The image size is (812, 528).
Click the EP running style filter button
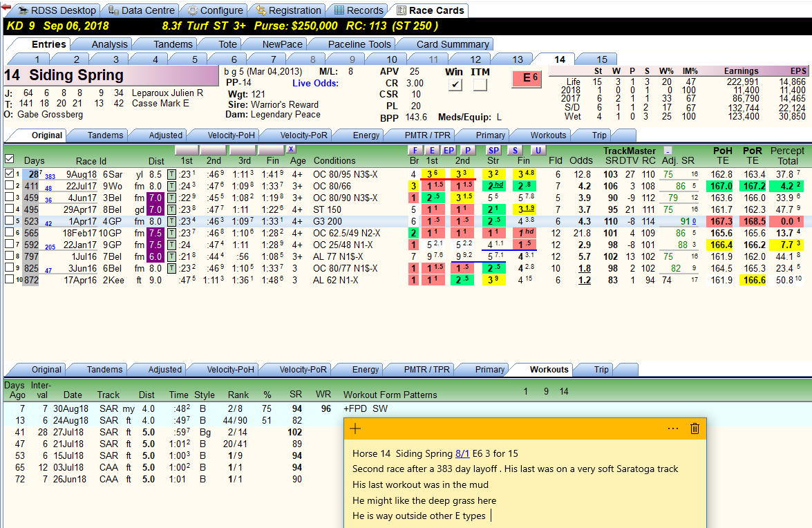point(449,150)
